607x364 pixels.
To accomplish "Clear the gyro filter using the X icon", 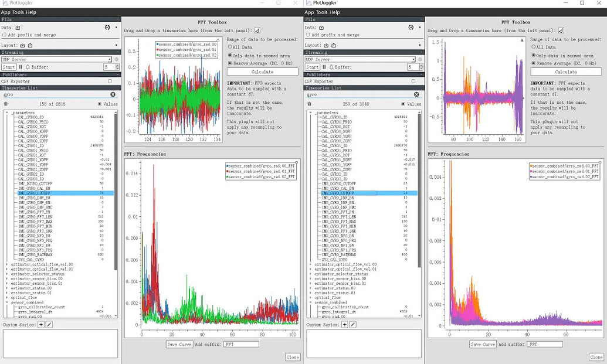I will click(x=113, y=94).
